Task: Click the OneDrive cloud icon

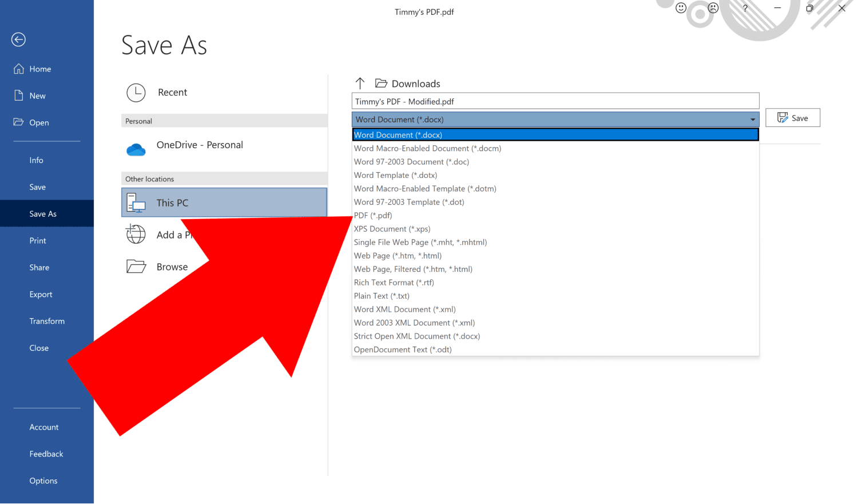Action: pos(136,149)
